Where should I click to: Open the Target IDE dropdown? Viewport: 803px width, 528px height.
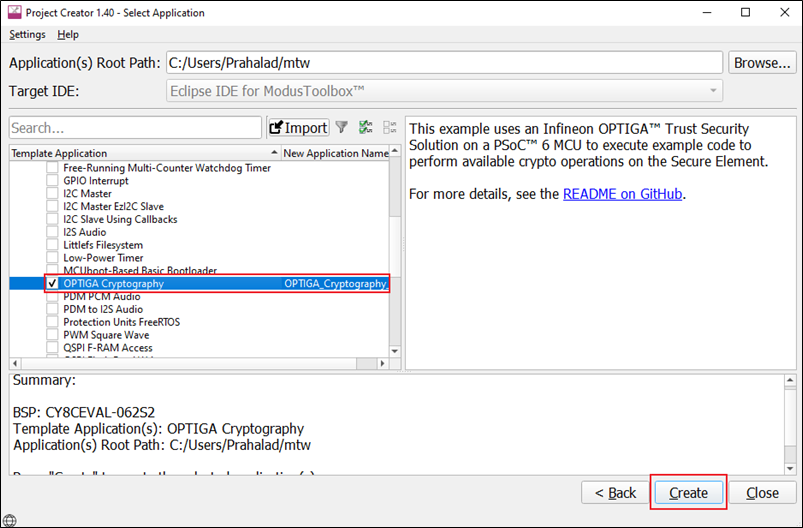coord(444,91)
